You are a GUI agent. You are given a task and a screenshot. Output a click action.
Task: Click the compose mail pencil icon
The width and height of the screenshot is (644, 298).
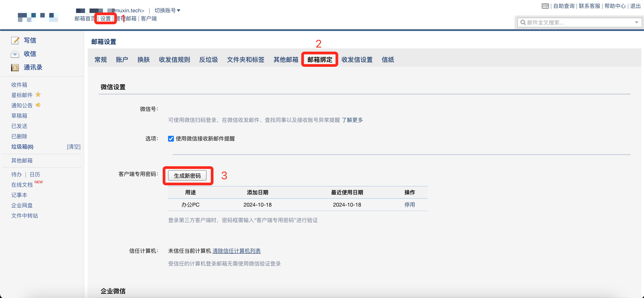tap(15, 40)
